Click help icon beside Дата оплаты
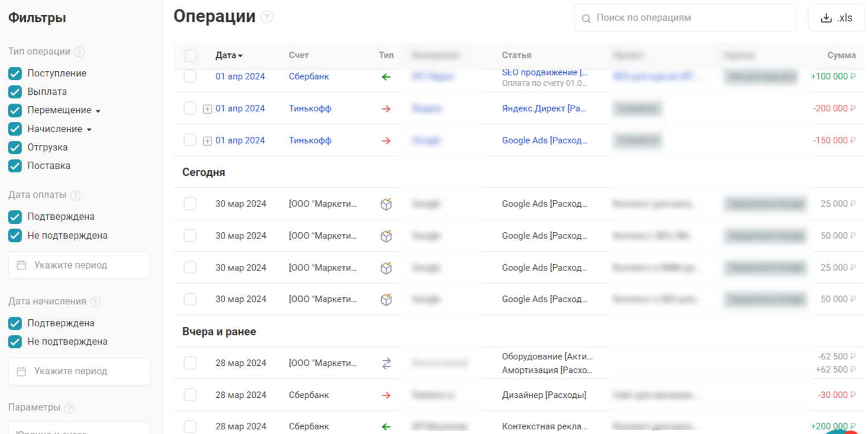868x434 pixels. point(75,195)
